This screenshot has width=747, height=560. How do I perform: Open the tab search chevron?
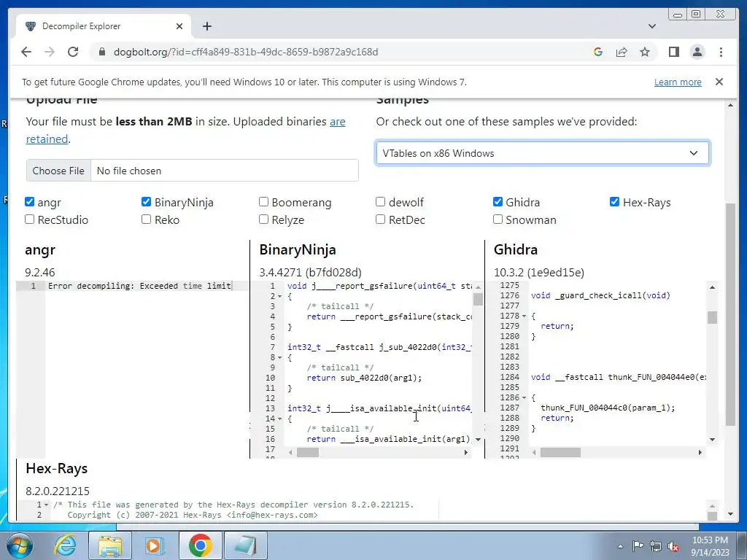coord(652,26)
